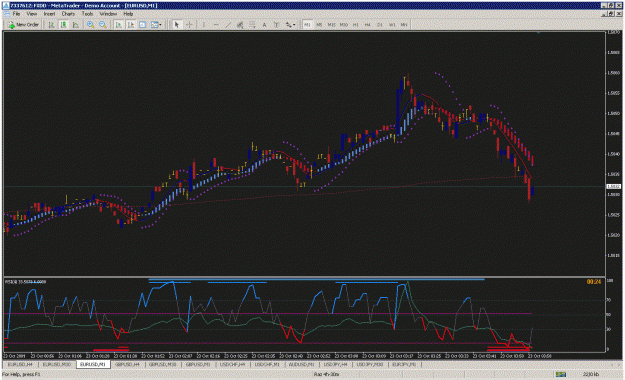Open the chart templates dropdown
Screen dimensions: 625x380
tap(156, 25)
